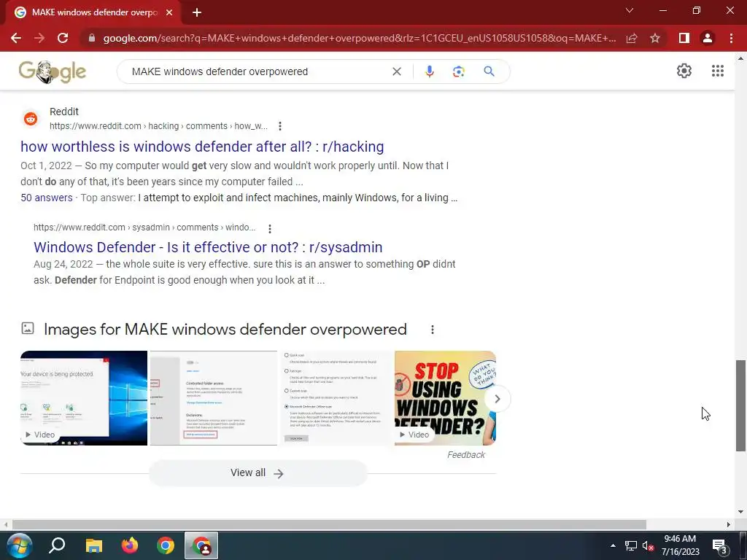Launch File Explorer from taskbar

[x=93, y=545]
